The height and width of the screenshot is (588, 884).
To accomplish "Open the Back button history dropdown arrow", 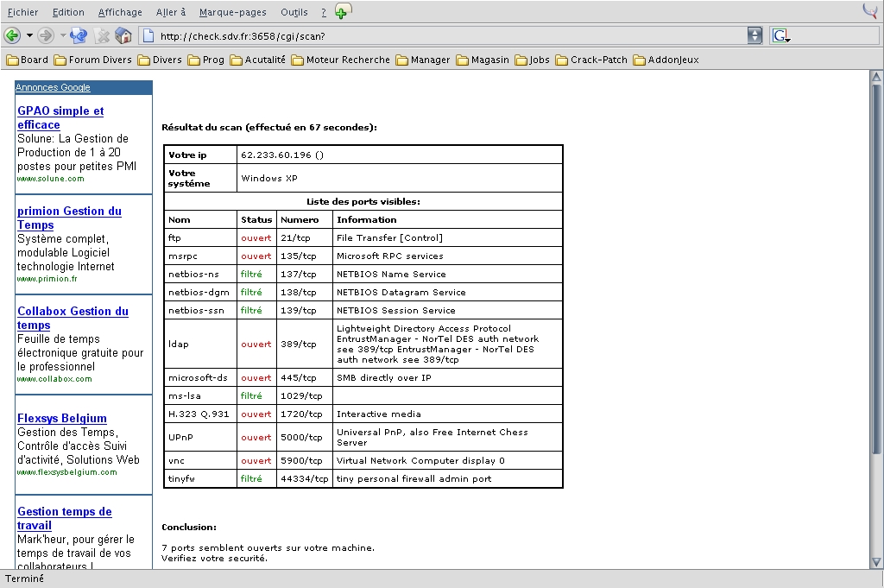I will 29,35.
